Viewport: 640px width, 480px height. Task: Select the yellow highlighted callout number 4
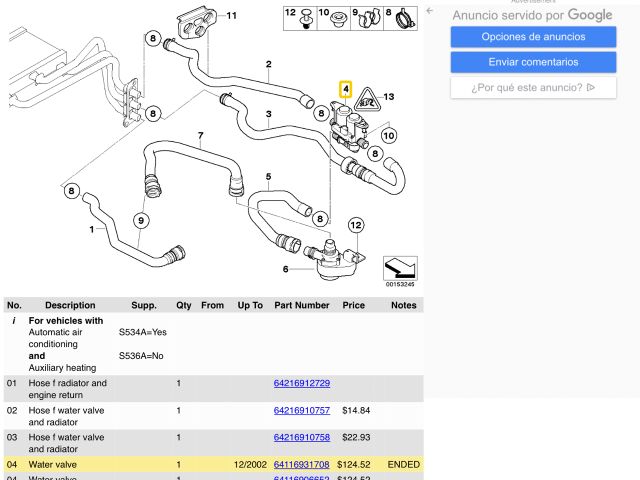click(345, 88)
